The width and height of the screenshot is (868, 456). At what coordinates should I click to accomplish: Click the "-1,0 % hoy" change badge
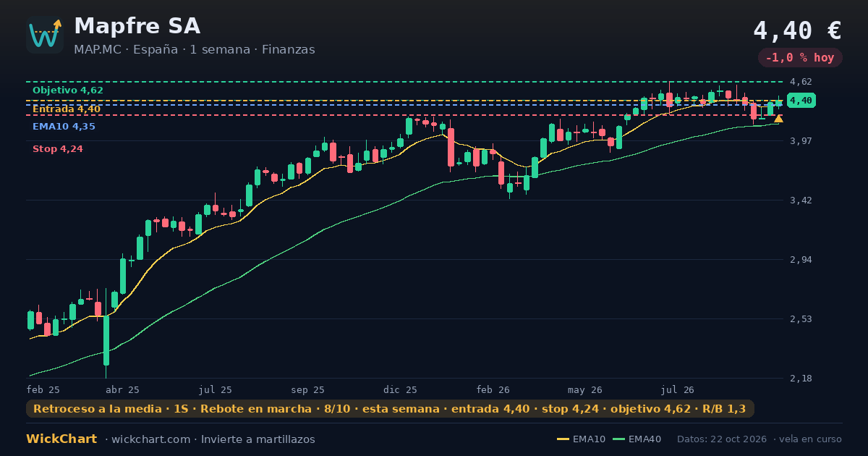coord(800,58)
